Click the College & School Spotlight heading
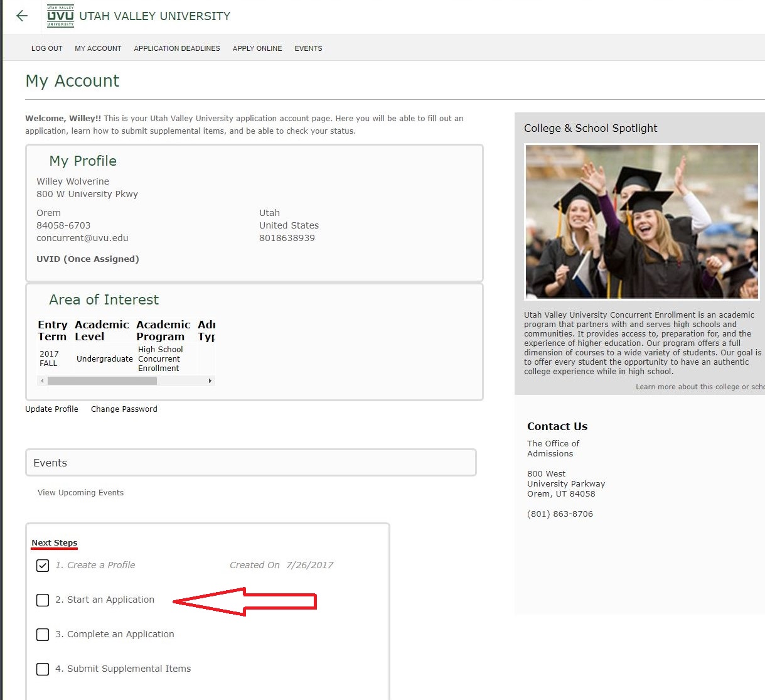Screen dimensions: 765x700 [x=591, y=128]
